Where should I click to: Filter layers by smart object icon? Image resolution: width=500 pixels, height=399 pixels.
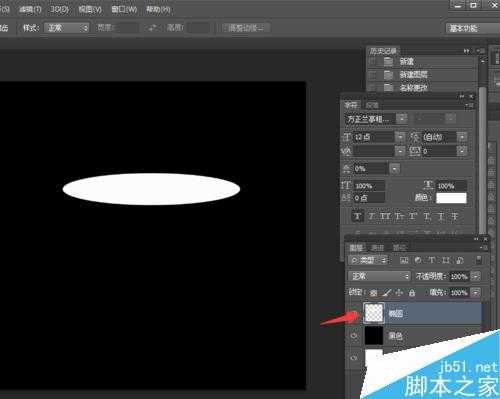click(460, 260)
